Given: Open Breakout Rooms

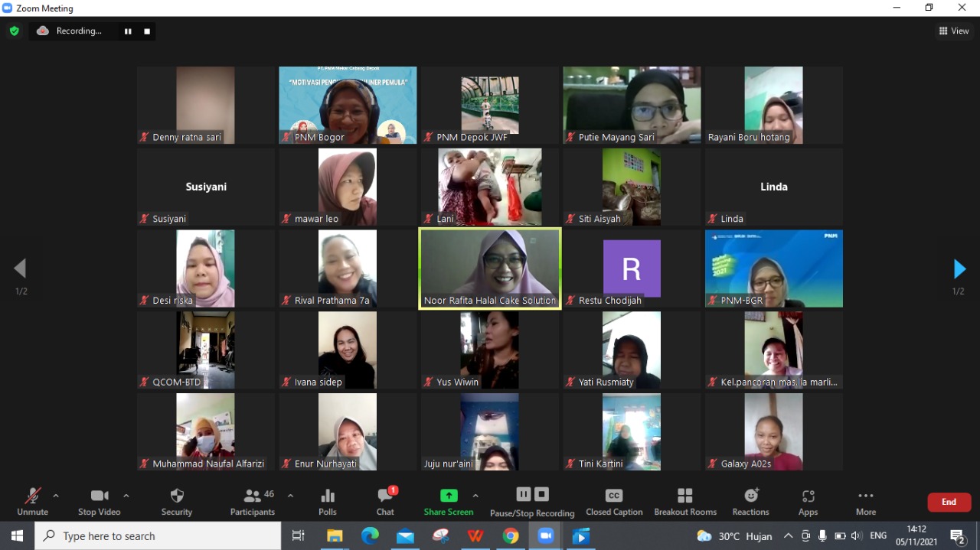Looking at the screenshot, I should 685,501.
